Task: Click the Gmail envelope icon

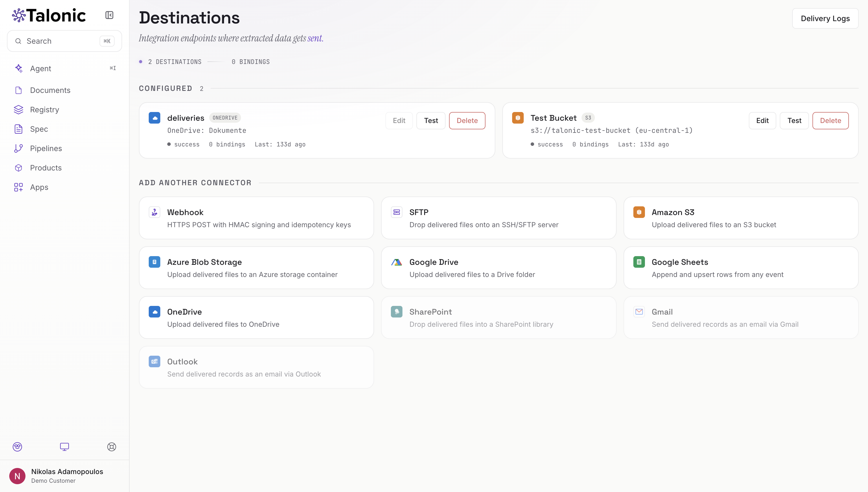Action: pos(639,312)
